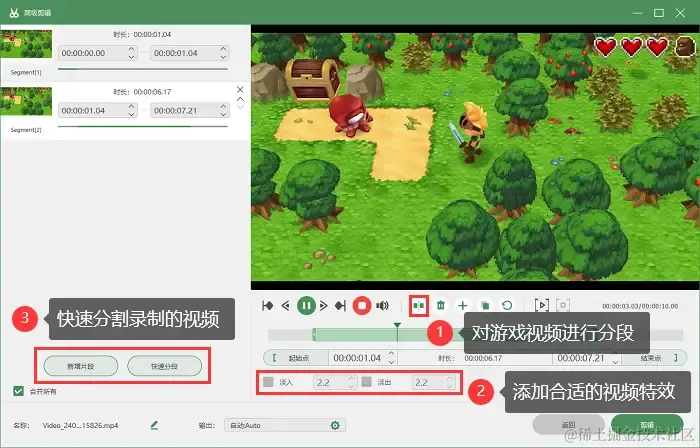Maximize the editor window
This screenshot has width=700, height=448.
pos(658,13)
